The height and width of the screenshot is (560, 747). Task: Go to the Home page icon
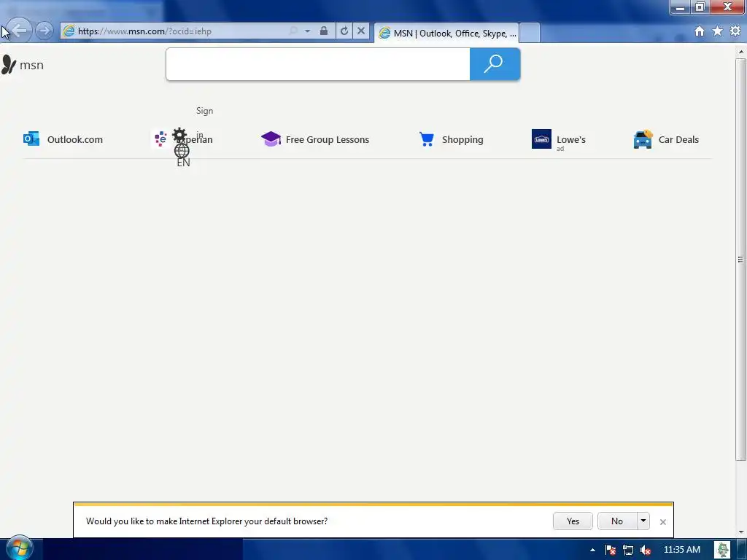click(x=700, y=31)
